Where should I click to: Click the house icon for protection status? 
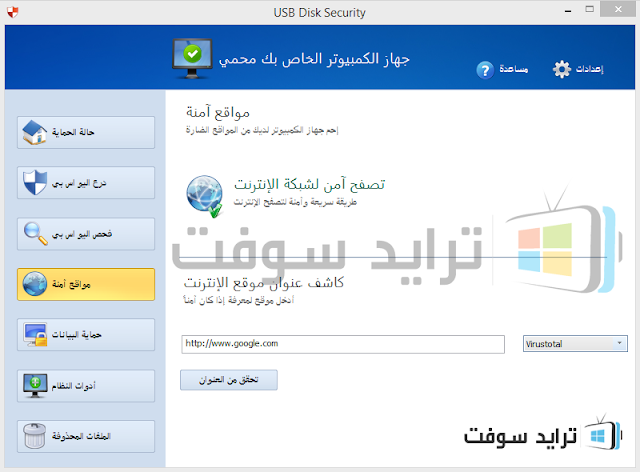pyautogui.click(x=35, y=132)
